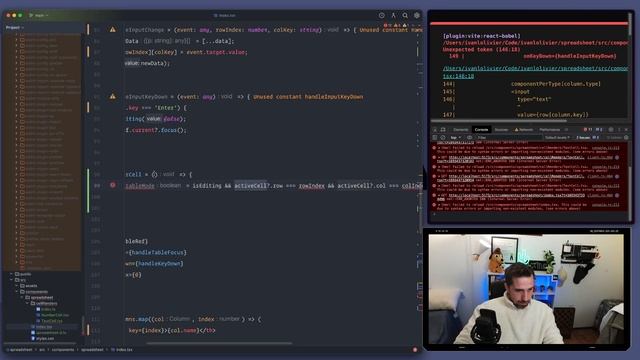Click warning icon beside handleInputKeyDown line
This screenshot has height=360, width=640.
pyautogui.click(x=112, y=96)
